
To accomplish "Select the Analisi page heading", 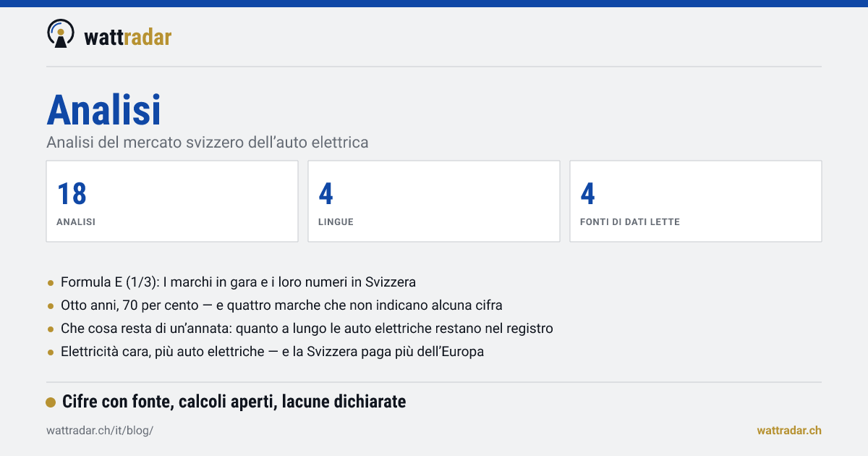I will [x=103, y=110].
